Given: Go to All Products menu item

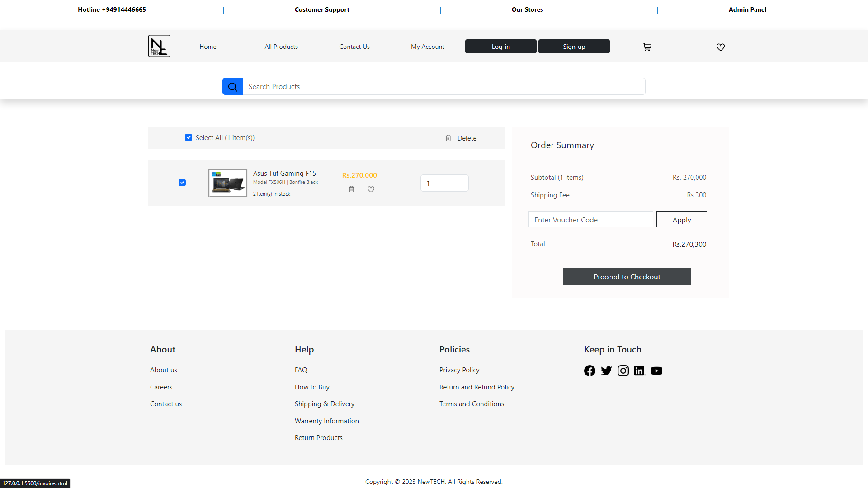Looking at the screenshot, I should (x=281, y=47).
